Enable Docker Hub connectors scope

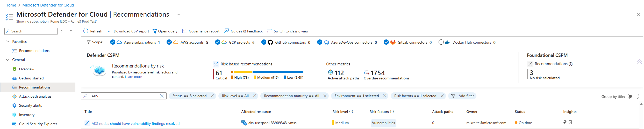click(441, 42)
